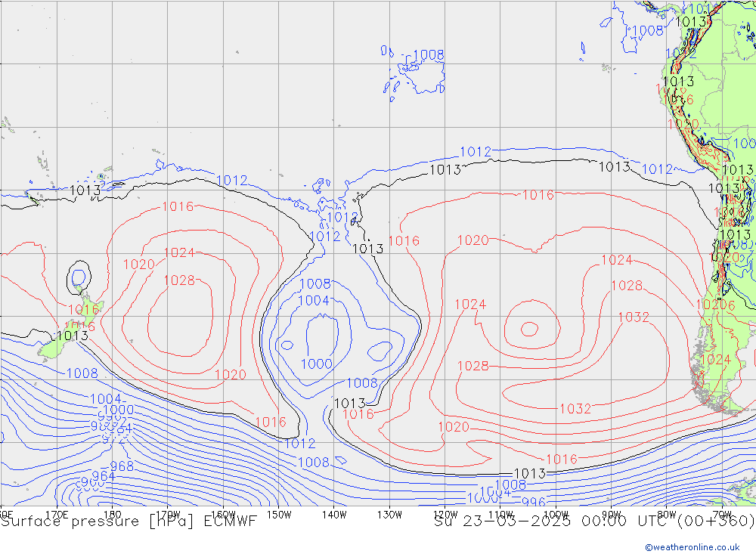
Task: Select the 80W longitude label
Action: [667, 515]
